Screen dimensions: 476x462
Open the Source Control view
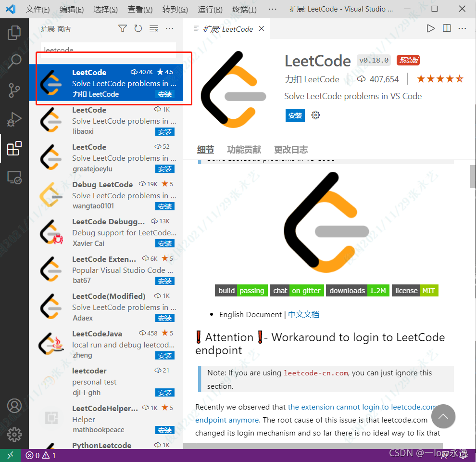(x=14, y=90)
